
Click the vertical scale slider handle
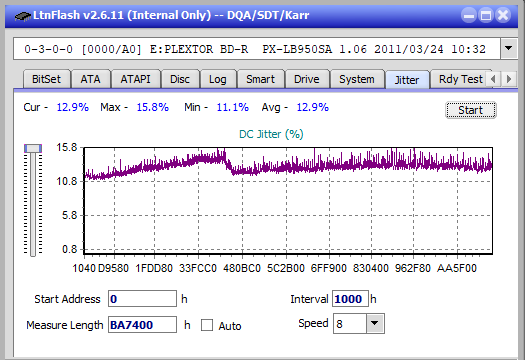pyautogui.click(x=33, y=148)
